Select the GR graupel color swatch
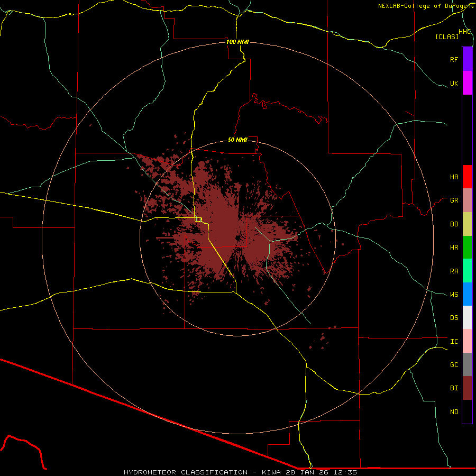This screenshot has width=476, height=476. click(467, 200)
